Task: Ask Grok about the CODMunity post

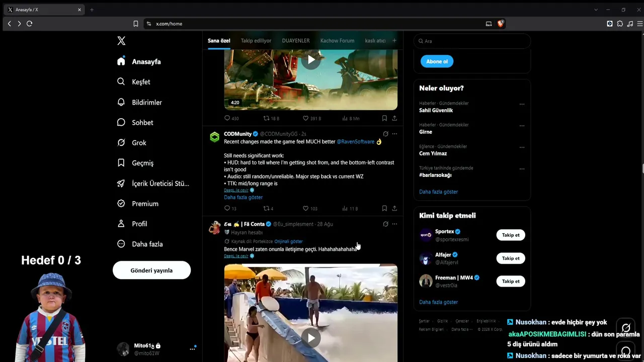Action: 385,134
